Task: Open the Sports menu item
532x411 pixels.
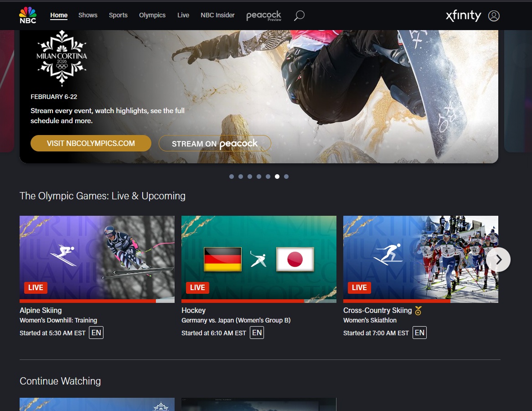Action: tap(118, 15)
